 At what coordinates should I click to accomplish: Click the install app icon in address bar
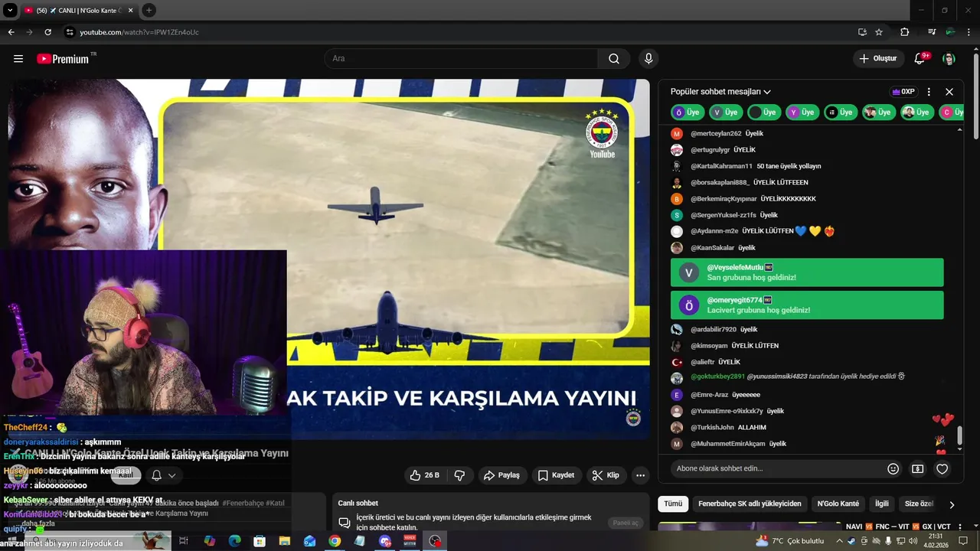pos(862,32)
